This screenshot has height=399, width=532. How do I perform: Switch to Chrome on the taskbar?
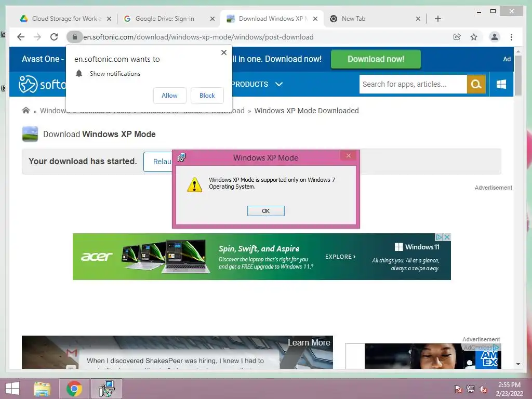click(74, 389)
